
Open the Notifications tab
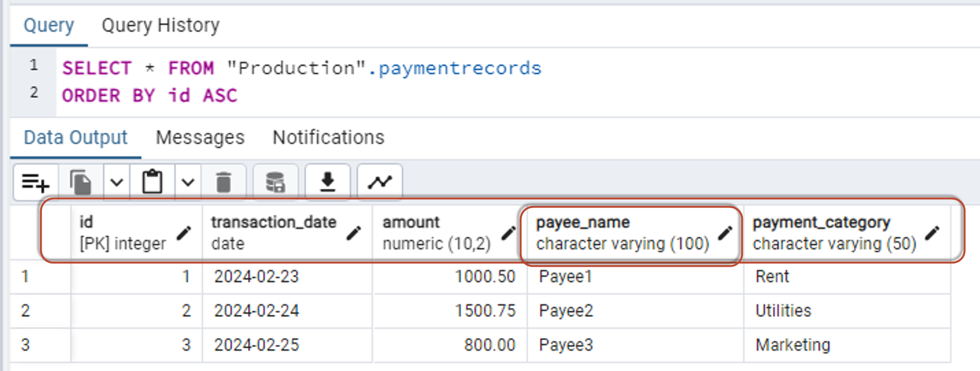click(328, 138)
